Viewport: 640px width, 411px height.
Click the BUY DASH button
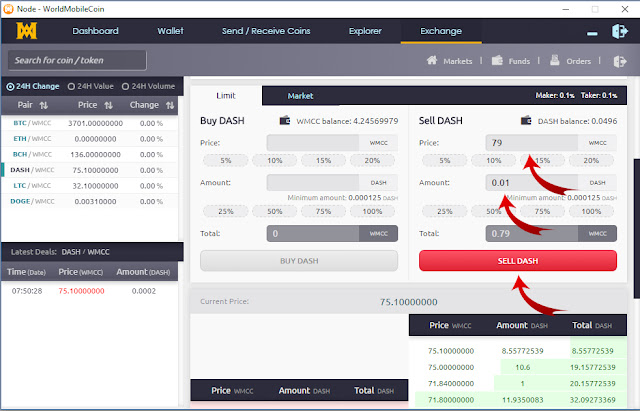coord(299,260)
